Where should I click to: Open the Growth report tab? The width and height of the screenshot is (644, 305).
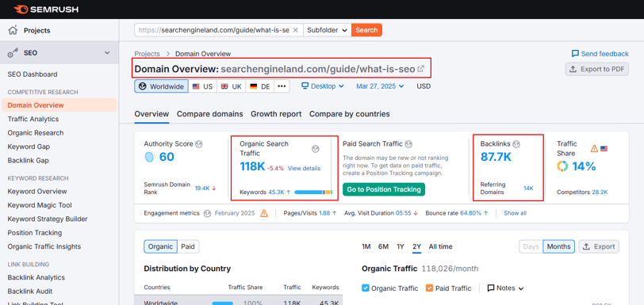(x=276, y=114)
